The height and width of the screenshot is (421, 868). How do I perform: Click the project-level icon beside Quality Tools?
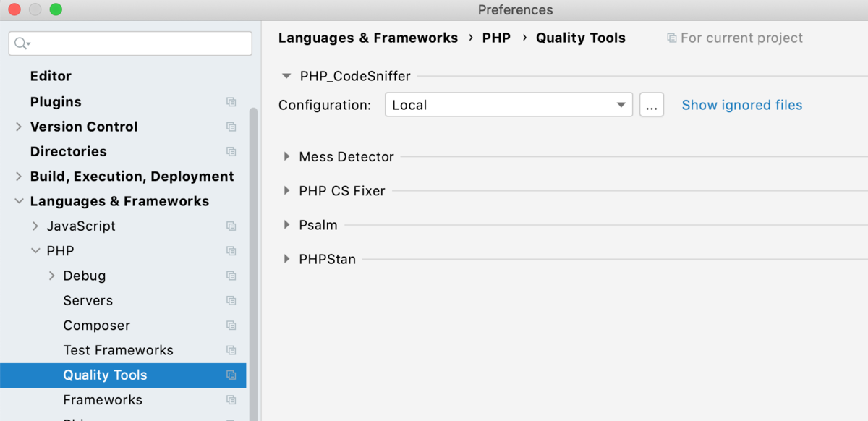[231, 375]
